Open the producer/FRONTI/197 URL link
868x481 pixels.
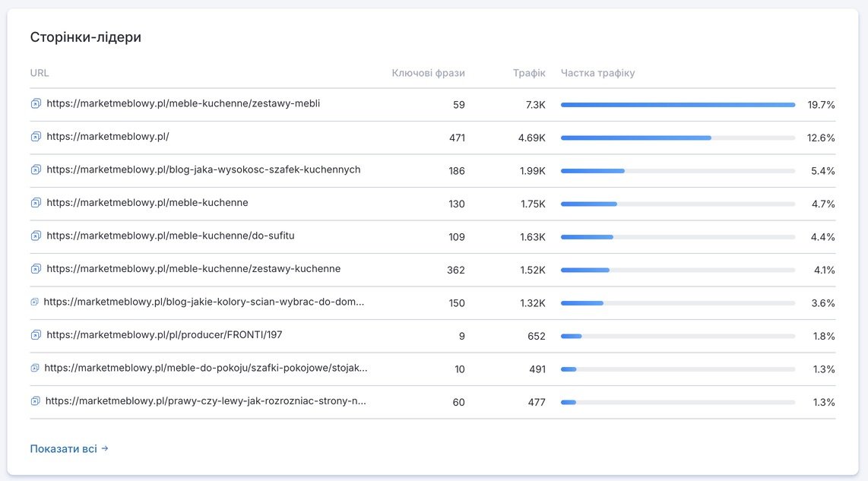[x=164, y=335]
